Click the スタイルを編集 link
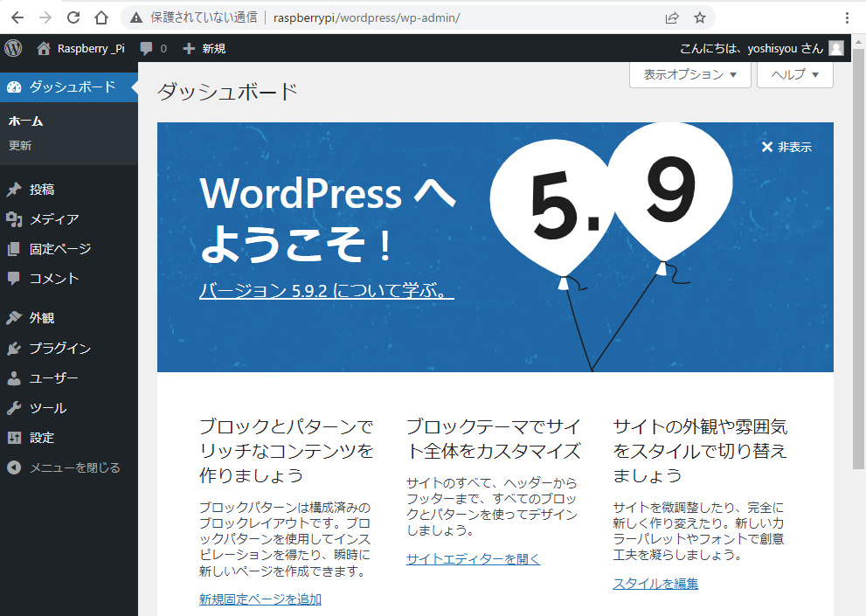This screenshot has height=616, width=866. (x=655, y=584)
